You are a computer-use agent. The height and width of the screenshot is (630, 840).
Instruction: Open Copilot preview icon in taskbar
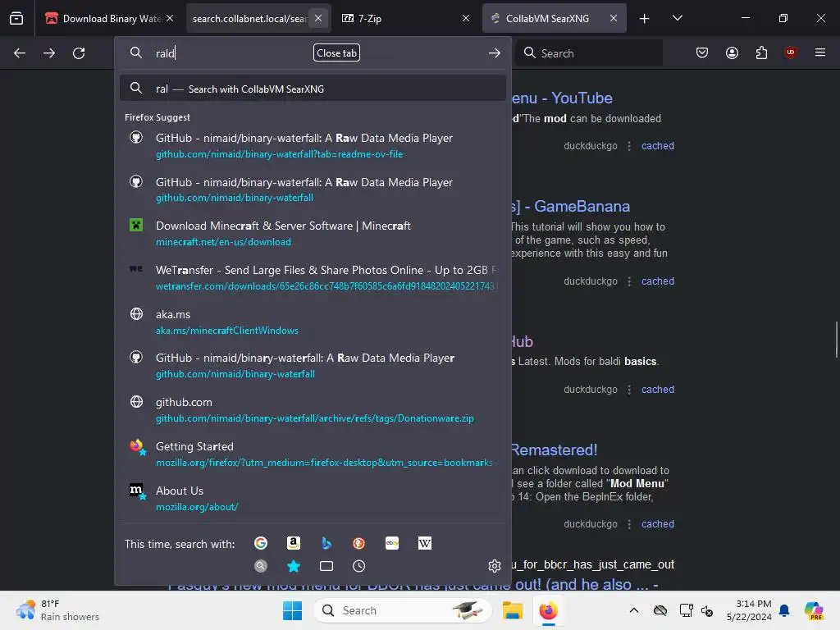(813, 610)
